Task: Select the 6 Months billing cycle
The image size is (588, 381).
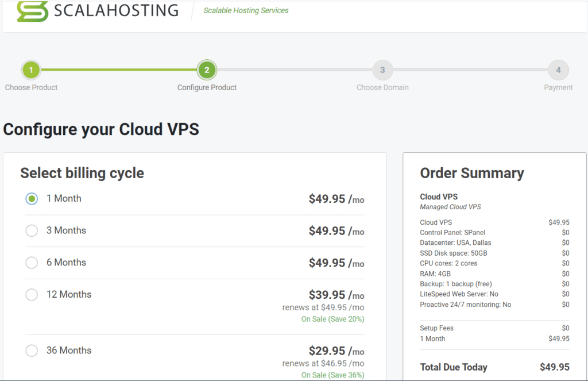Action: (32, 263)
